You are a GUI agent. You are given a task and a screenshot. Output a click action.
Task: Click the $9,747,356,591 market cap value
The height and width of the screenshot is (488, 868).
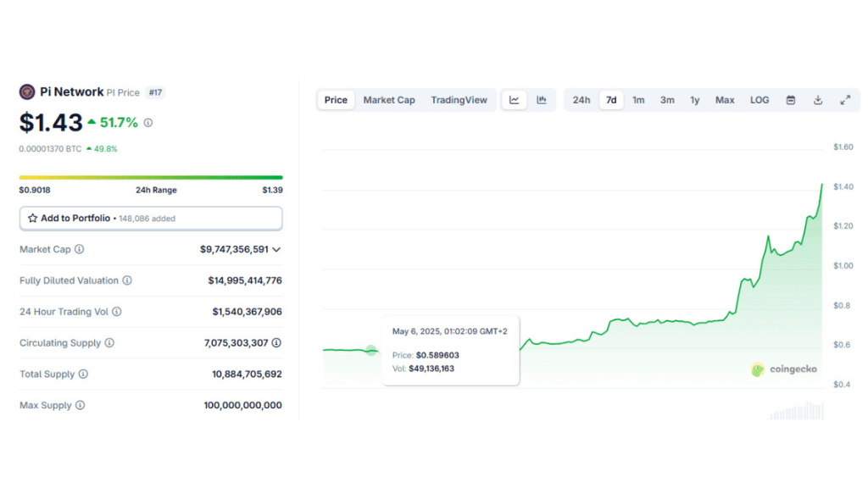pyautogui.click(x=234, y=250)
